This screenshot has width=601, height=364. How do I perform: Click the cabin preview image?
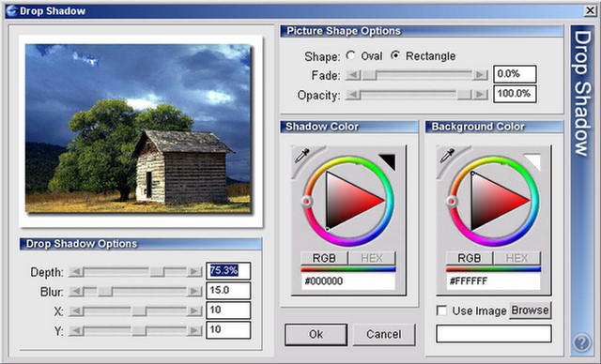pyautogui.click(x=138, y=129)
